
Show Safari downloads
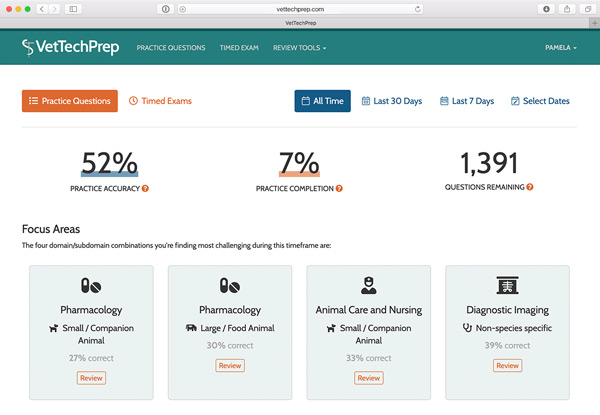pos(546,9)
